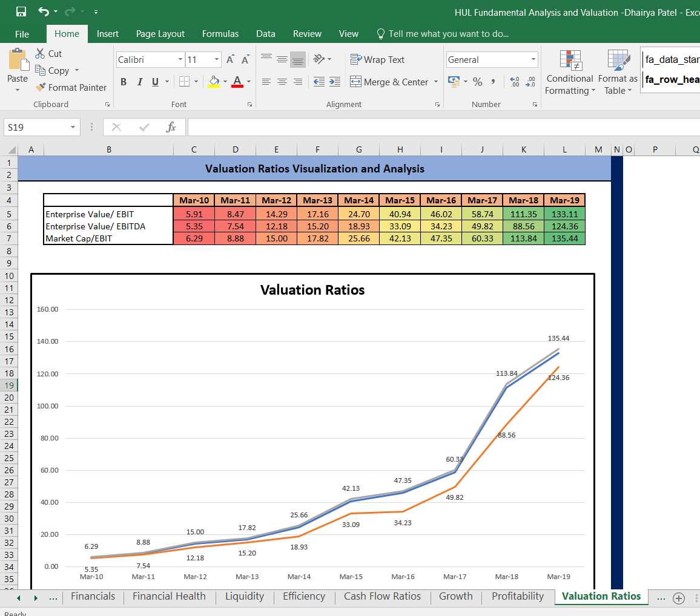Expand the Paste options arrow

tap(18, 90)
